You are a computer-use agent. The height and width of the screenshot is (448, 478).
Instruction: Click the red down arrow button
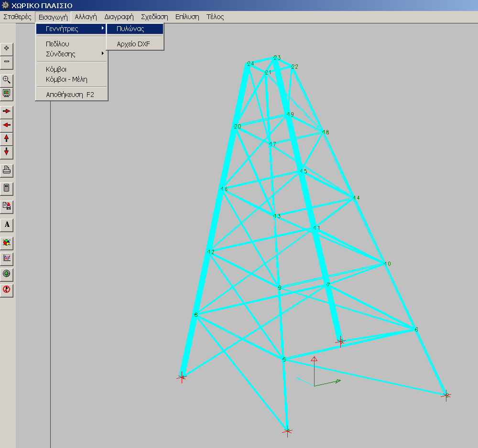[x=6, y=152]
